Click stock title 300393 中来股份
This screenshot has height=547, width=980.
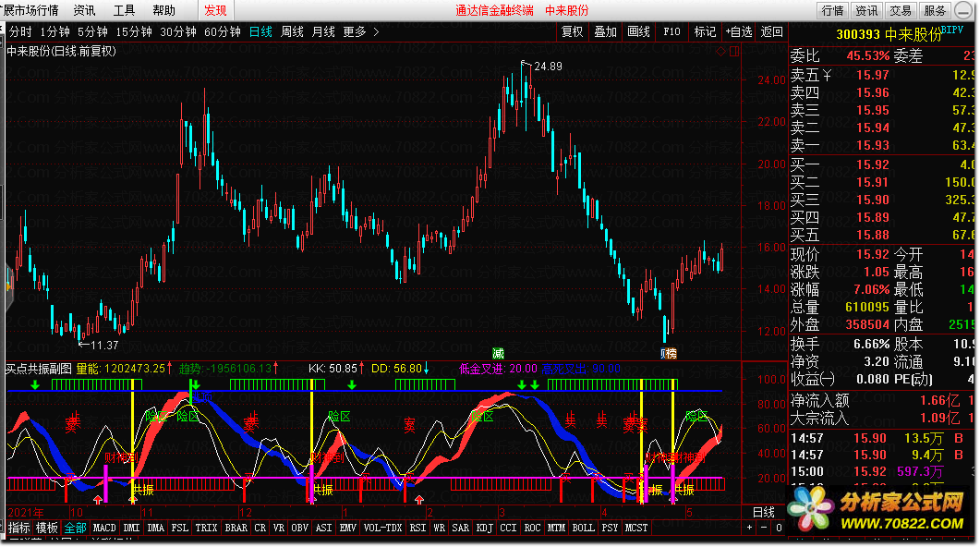(889, 35)
